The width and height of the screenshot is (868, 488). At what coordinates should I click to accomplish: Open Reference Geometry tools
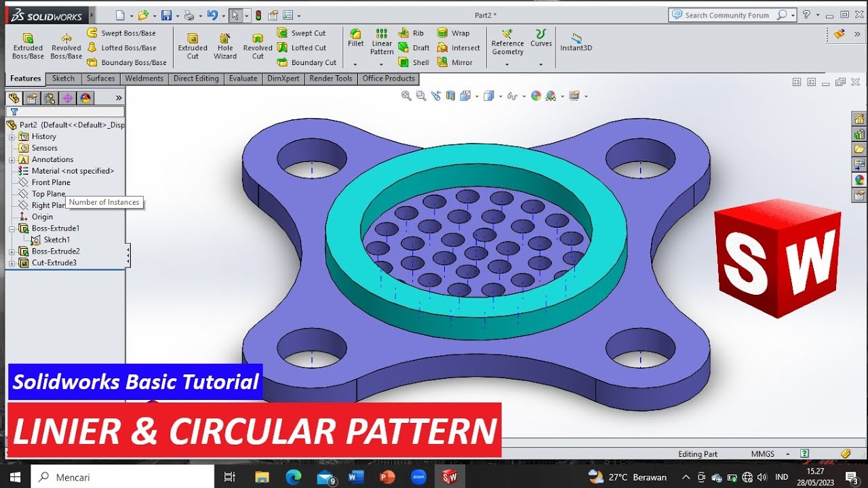pos(507,42)
